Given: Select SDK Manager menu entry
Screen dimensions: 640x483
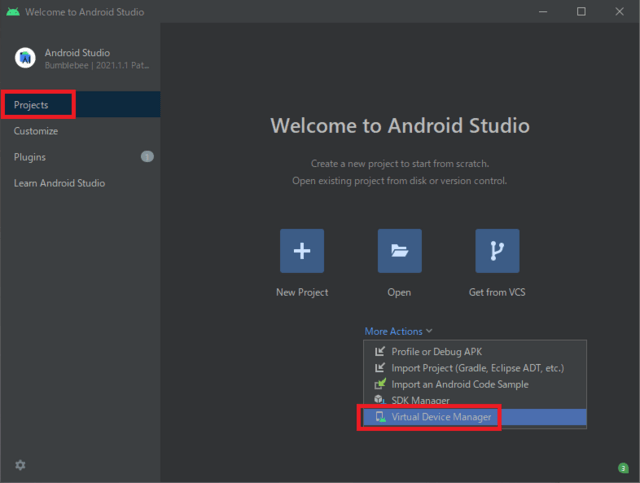Looking at the screenshot, I should [x=420, y=401].
